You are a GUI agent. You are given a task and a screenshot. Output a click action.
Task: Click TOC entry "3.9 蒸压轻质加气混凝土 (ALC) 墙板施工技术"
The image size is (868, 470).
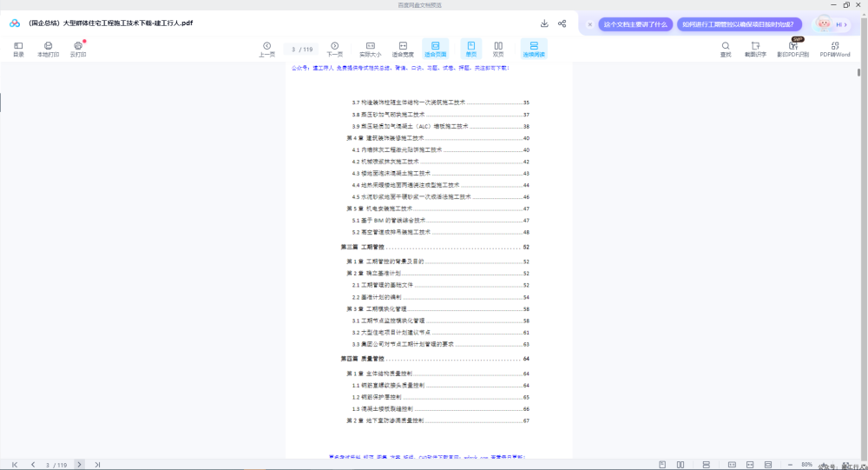click(441, 126)
